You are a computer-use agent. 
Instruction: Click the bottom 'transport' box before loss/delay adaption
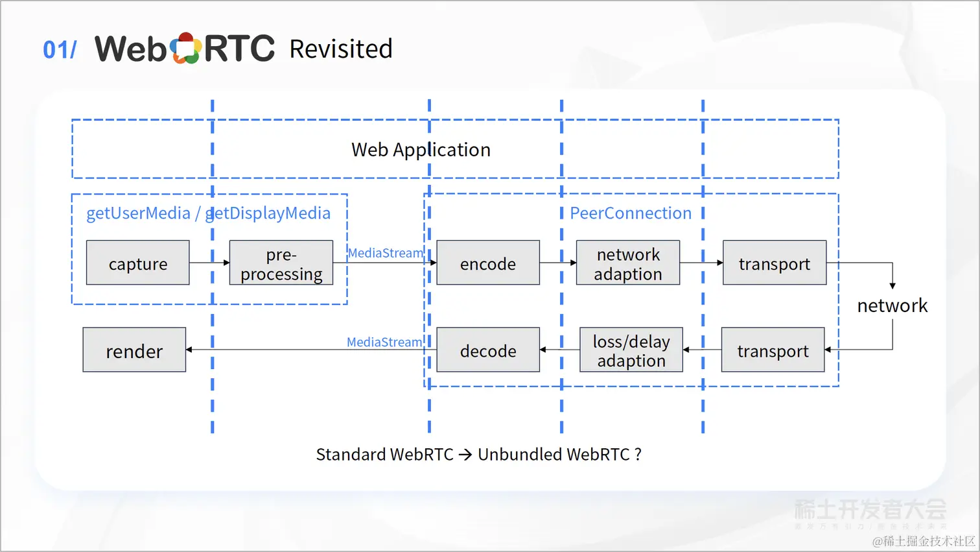[x=773, y=350]
